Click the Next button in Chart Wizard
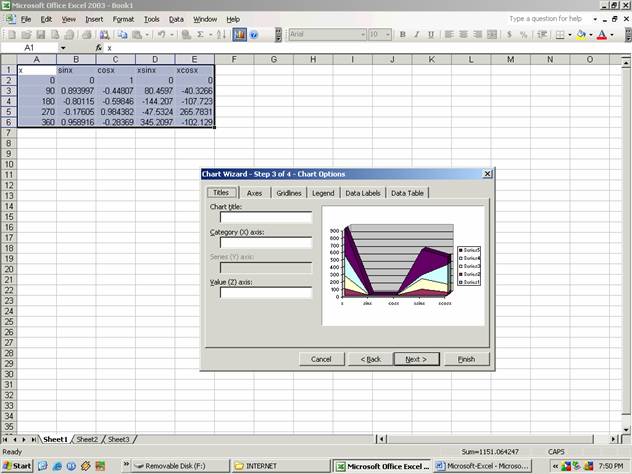The height and width of the screenshot is (474, 632). [x=416, y=359]
